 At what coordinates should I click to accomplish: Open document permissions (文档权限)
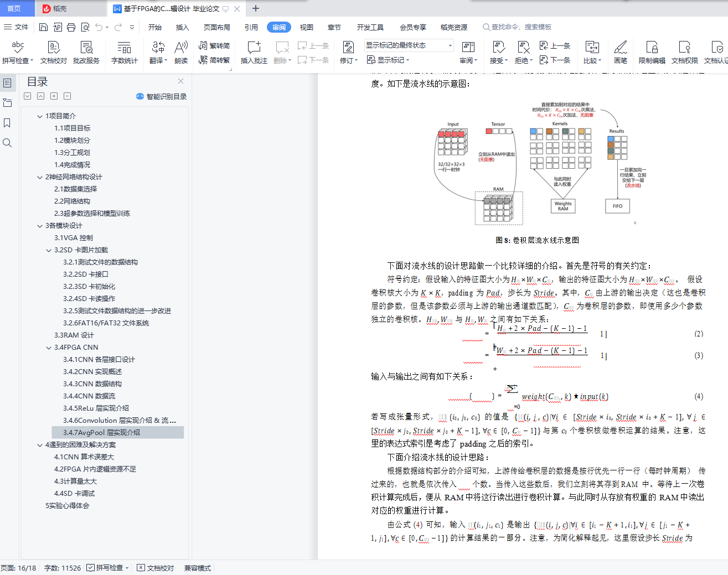point(685,53)
